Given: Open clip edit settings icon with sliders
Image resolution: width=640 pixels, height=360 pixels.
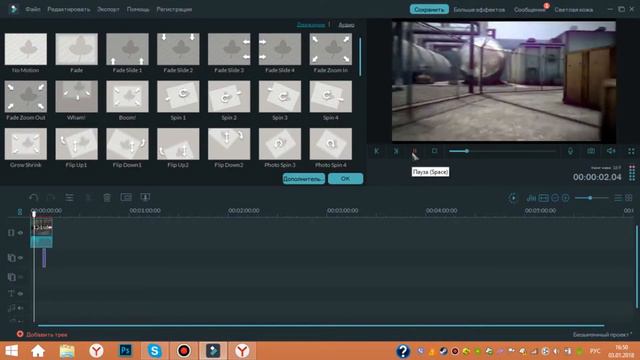Looking at the screenshot, I should tap(69, 198).
